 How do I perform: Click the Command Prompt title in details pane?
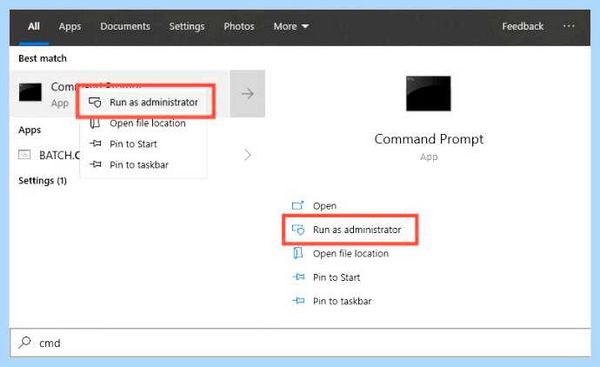pos(429,139)
